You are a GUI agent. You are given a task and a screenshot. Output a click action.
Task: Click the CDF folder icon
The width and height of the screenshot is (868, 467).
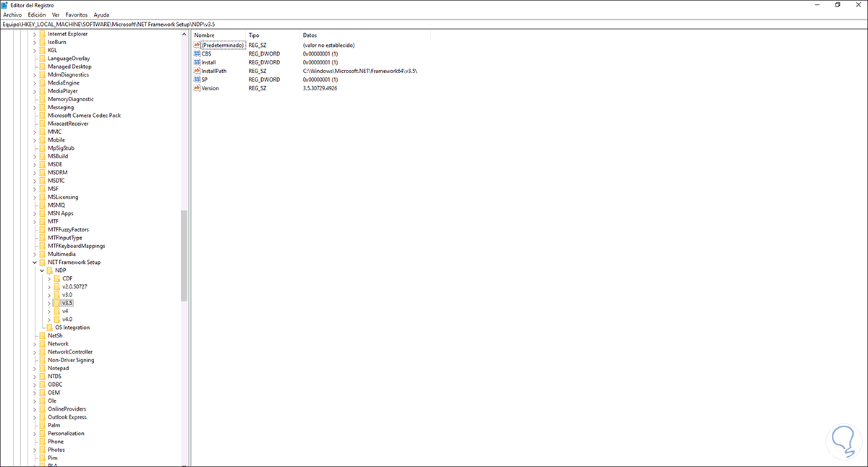pyautogui.click(x=56, y=278)
